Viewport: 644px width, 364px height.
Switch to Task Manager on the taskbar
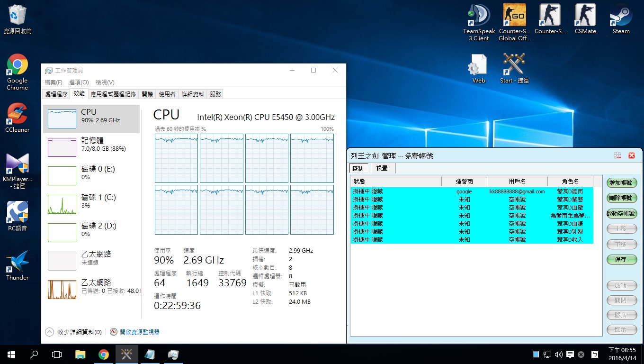pos(173,354)
